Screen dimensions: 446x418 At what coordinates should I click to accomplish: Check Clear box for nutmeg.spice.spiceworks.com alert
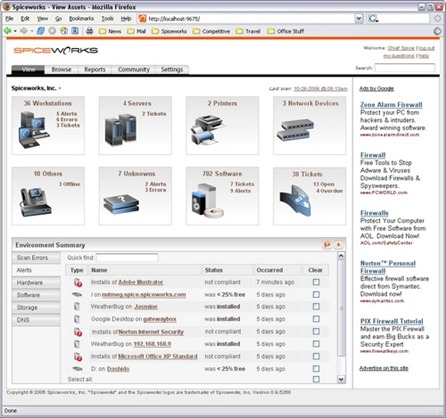click(x=316, y=294)
